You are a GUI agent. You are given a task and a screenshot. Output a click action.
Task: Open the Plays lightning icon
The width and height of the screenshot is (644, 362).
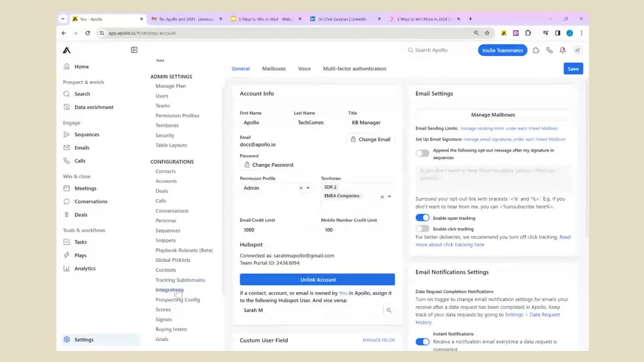[67, 255]
